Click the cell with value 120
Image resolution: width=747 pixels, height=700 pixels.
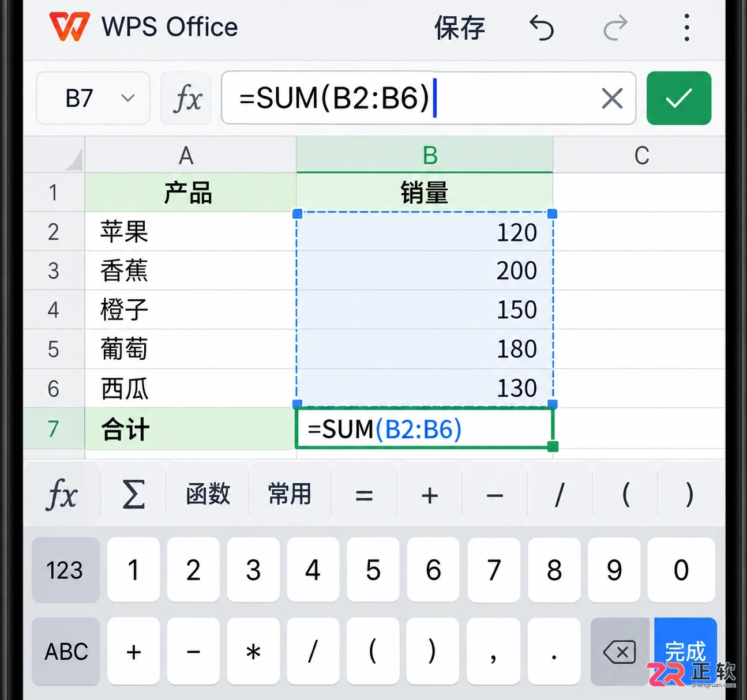tap(425, 232)
